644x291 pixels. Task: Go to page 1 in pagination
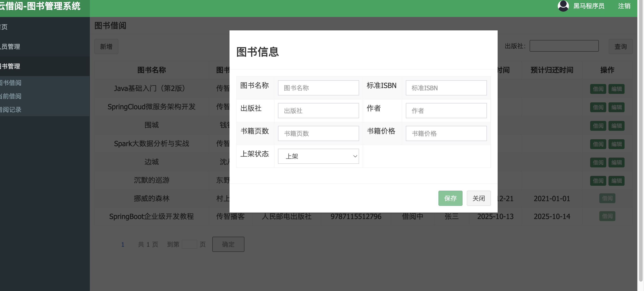tap(123, 244)
